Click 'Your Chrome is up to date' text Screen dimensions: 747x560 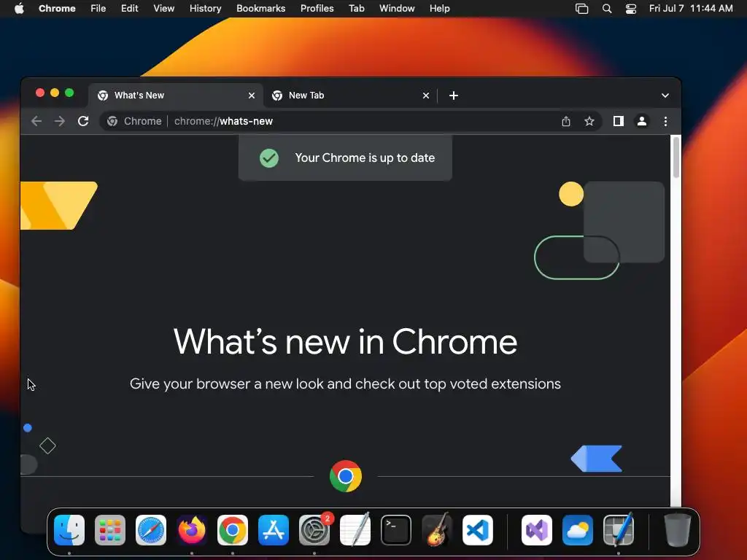[x=365, y=157]
